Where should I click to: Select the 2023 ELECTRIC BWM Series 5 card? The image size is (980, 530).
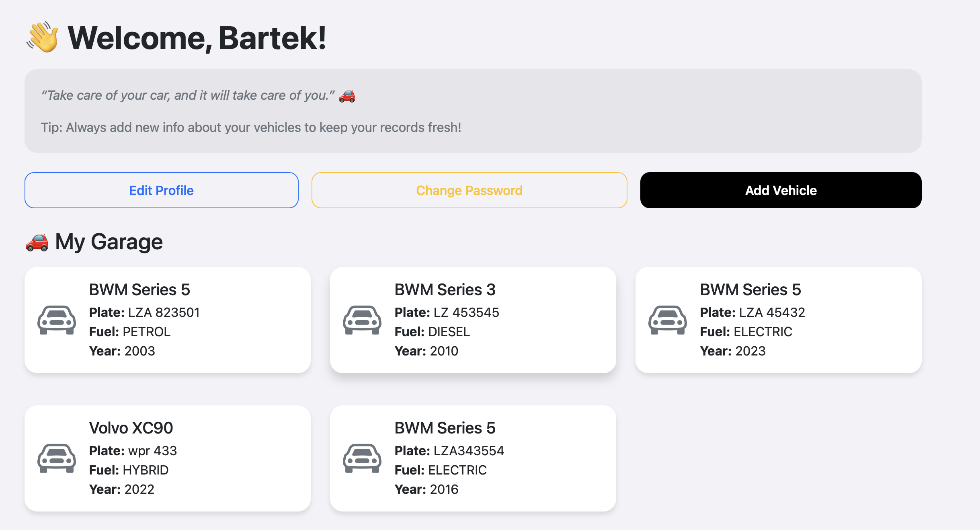tap(779, 320)
